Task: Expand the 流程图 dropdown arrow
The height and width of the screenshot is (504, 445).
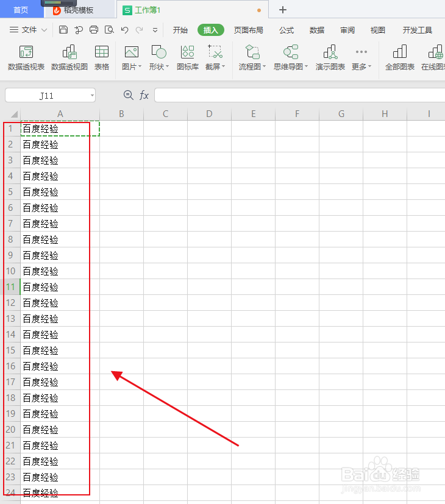Action: coord(265,66)
